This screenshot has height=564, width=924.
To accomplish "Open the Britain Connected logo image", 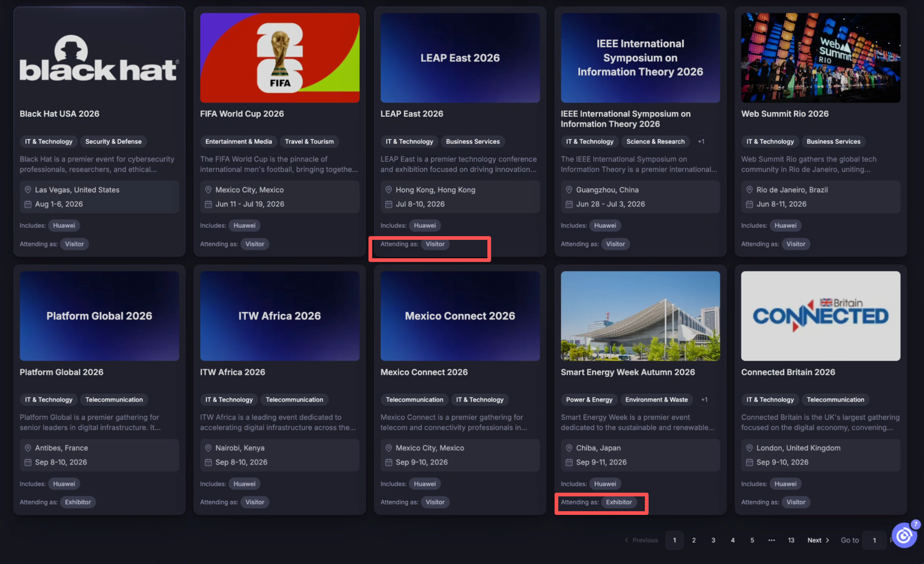I will 821,316.
